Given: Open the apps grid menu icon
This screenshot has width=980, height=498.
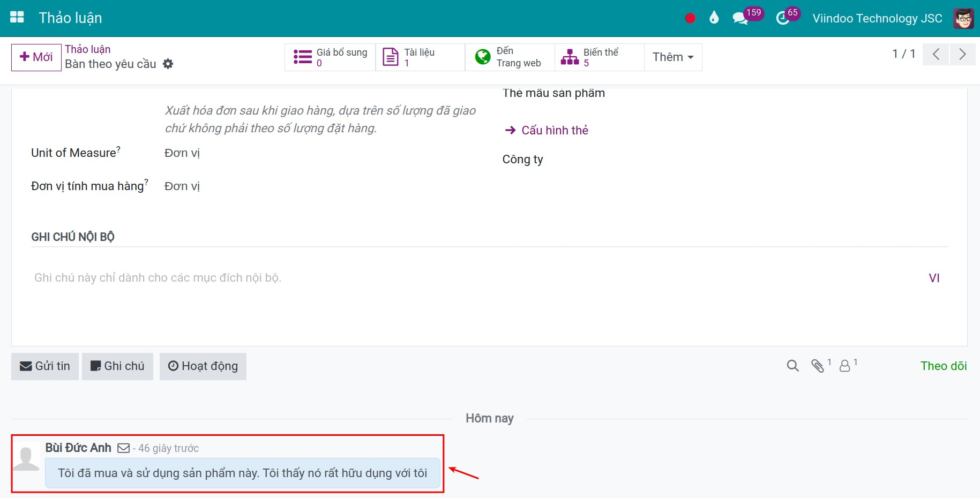Looking at the screenshot, I should click(17, 17).
